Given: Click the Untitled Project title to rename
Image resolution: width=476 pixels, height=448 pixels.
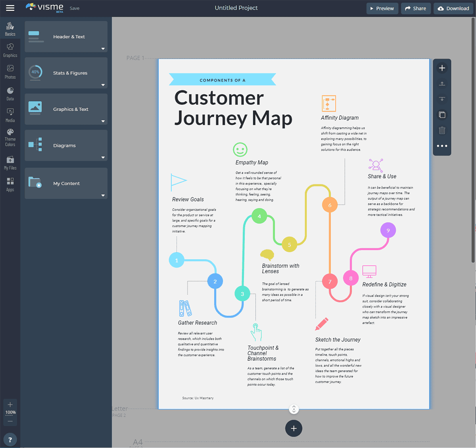Looking at the screenshot, I should tap(236, 8).
